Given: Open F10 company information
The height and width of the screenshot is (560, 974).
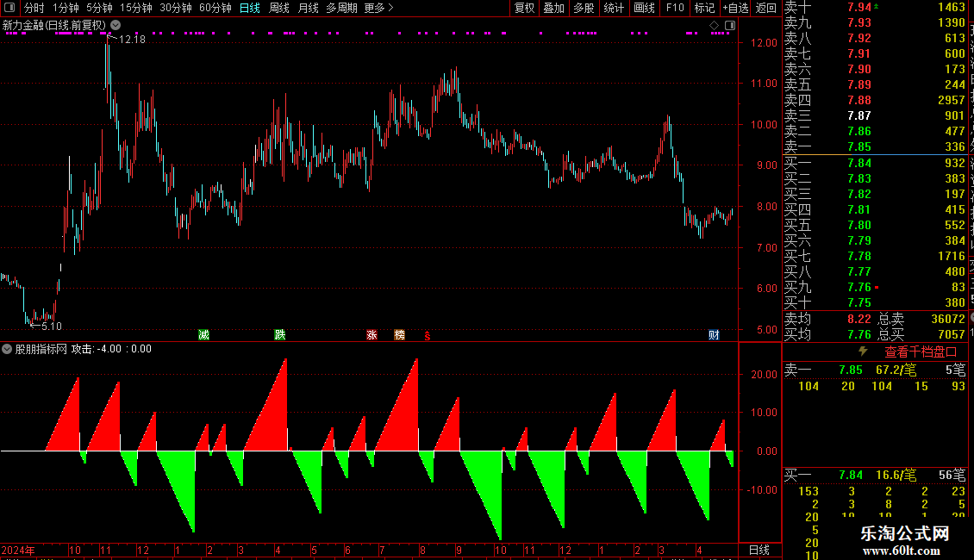Looking at the screenshot, I should (675, 8).
